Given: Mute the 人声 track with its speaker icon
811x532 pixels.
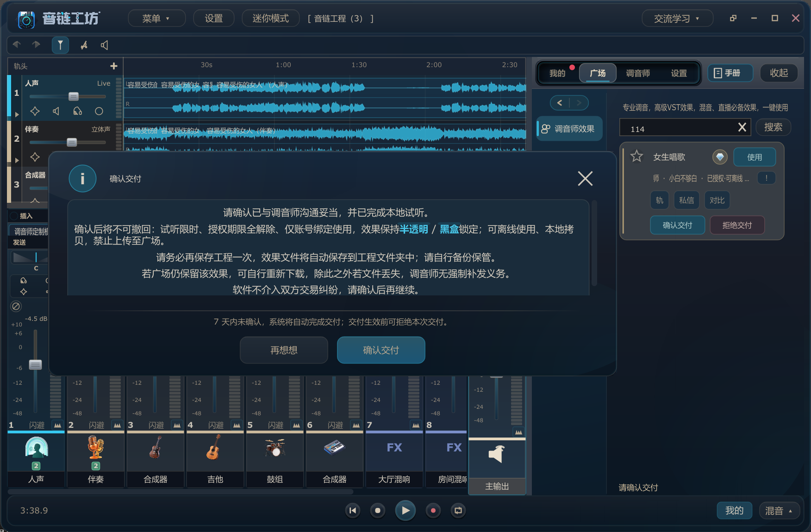Looking at the screenshot, I should 56,111.
